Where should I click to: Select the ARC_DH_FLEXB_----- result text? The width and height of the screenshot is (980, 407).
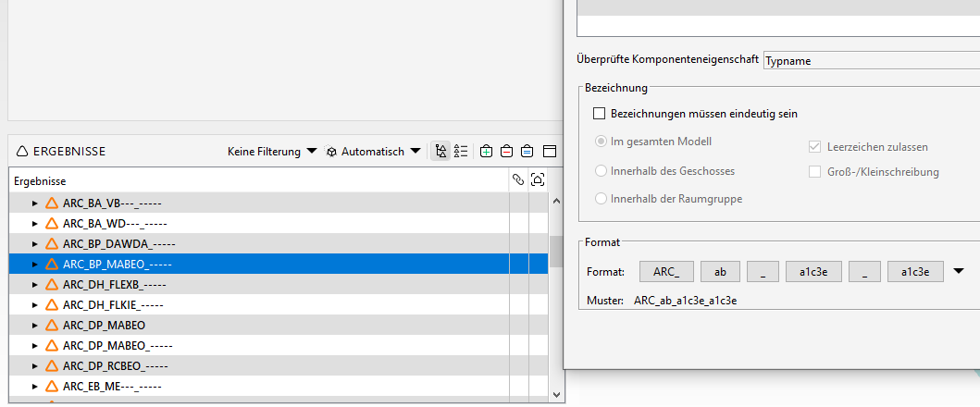coord(115,285)
